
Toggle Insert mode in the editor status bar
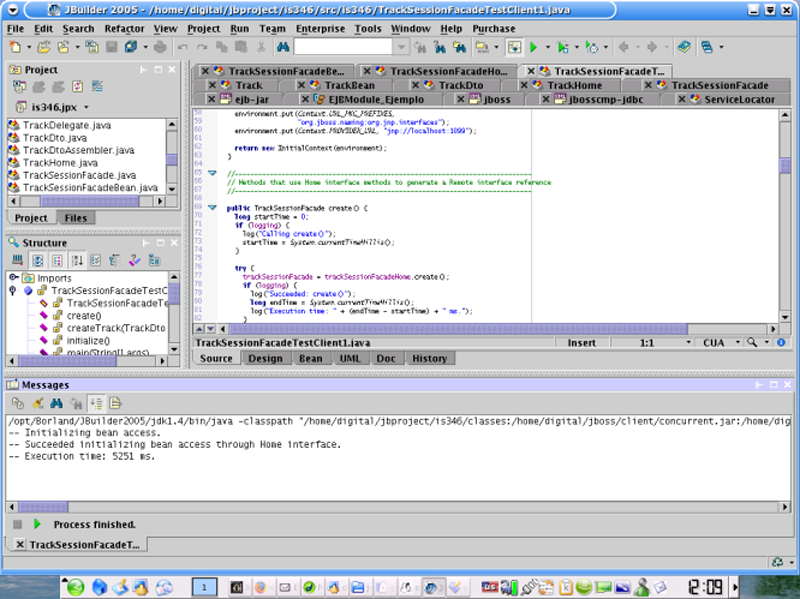(x=581, y=342)
